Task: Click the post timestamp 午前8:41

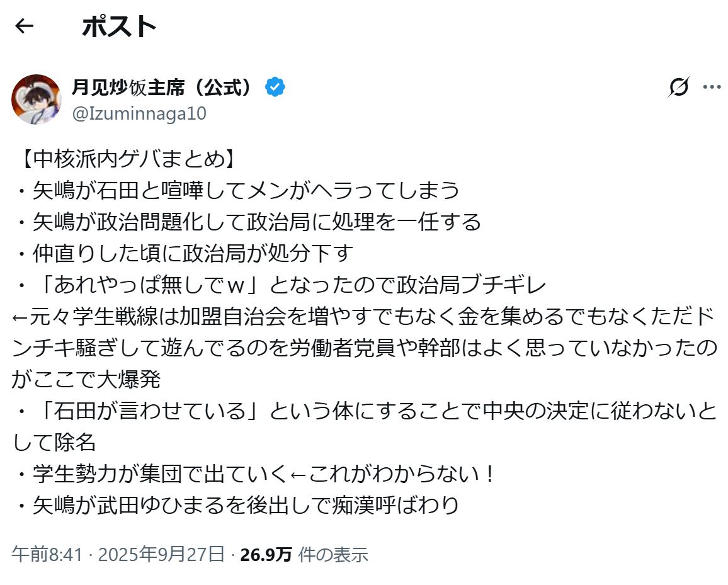Action: pos(47,554)
